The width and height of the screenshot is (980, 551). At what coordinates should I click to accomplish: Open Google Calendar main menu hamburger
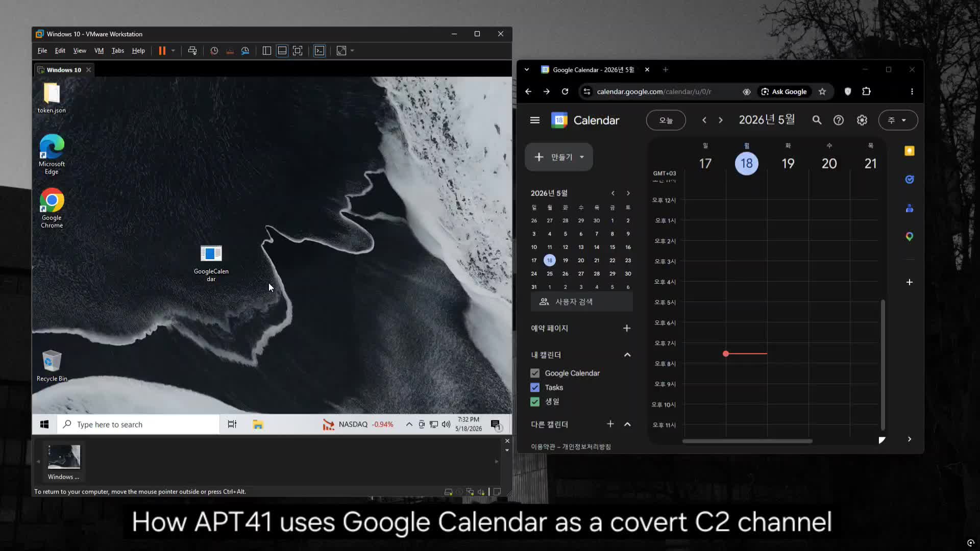[x=535, y=120]
